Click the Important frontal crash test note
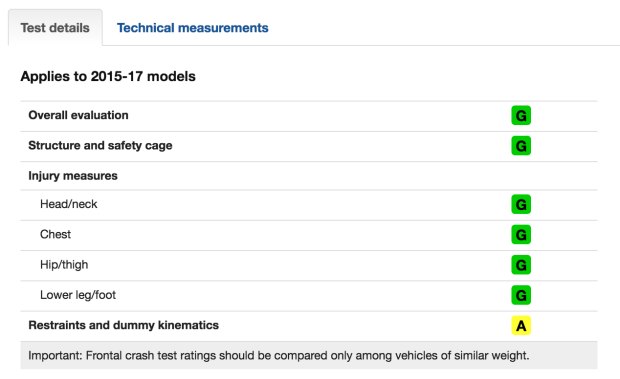620x379 pixels. 278,355
